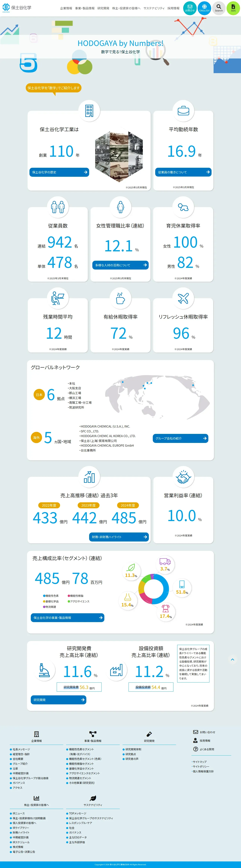Click the purple 物流関連 legend dot
The image size is (241, 868).
coord(44,607)
